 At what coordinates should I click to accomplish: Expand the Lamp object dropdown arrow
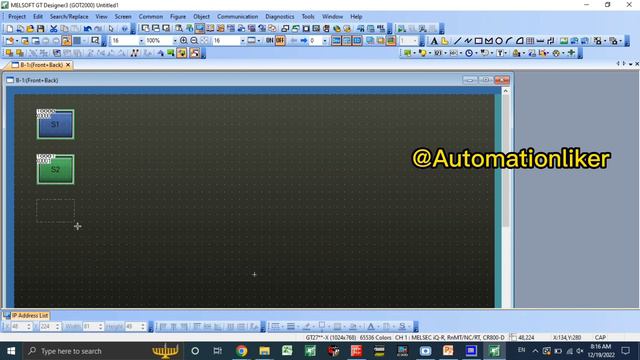click(429, 53)
